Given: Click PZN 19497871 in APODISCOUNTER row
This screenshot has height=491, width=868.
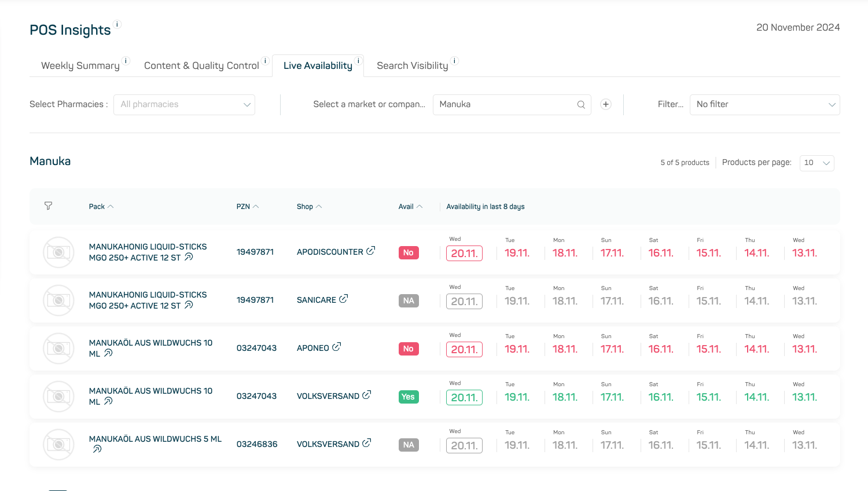Looking at the screenshot, I should [x=255, y=252].
